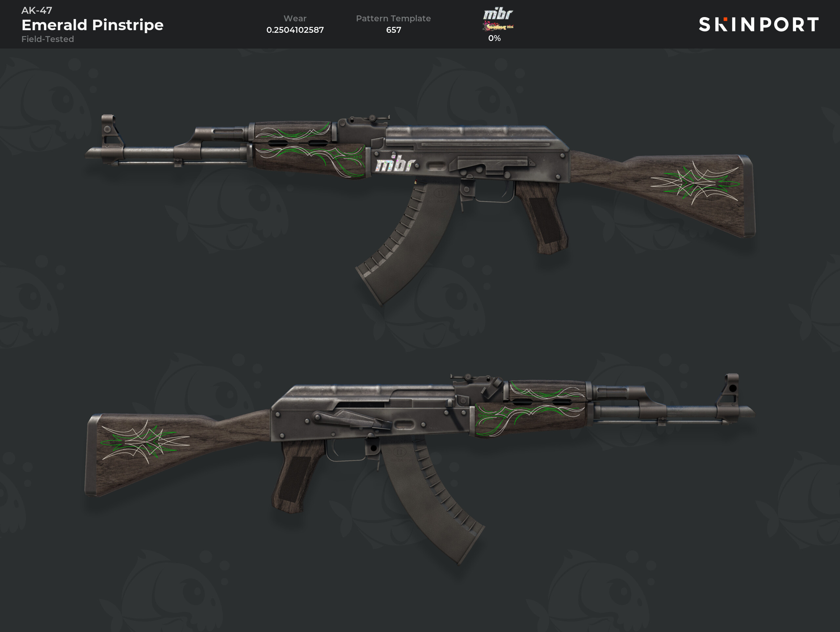The width and height of the screenshot is (840, 632).
Task: Click the Pattern Template heading
Action: pyautogui.click(x=393, y=18)
